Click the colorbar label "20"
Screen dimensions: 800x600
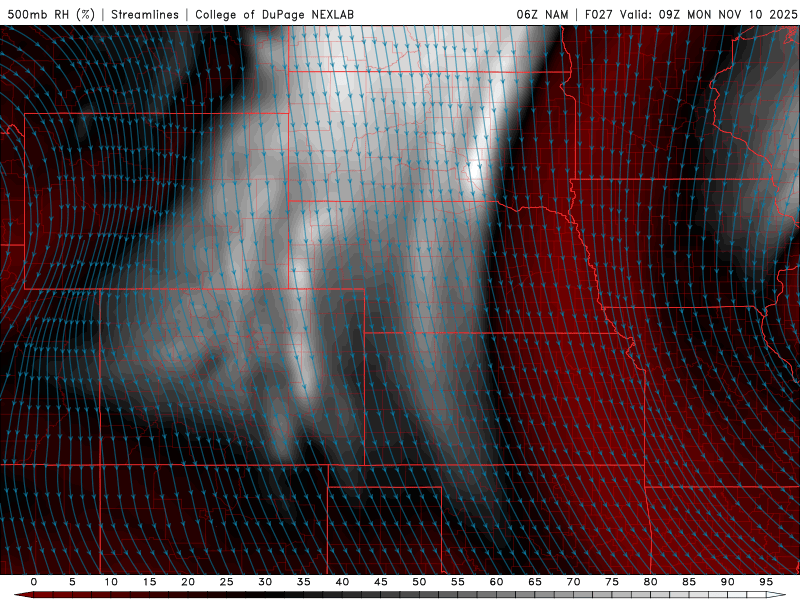pos(188,582)
